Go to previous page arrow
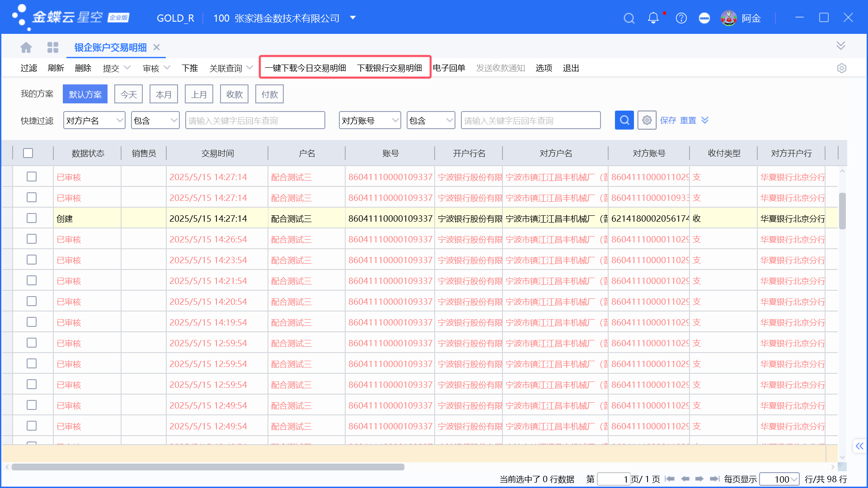Image resolution: width=868 pixels, height=488 pixels. tap(685, 479)
